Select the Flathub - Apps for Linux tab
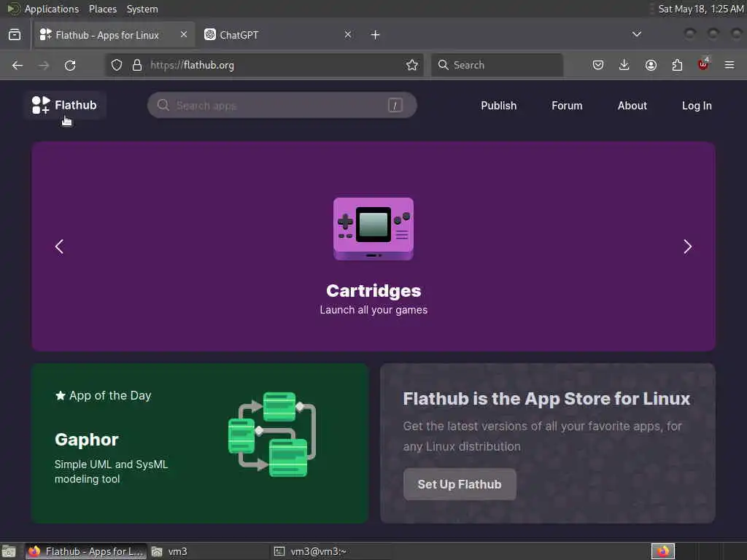This screenshot has height=560, width=747. coord(115,35)
